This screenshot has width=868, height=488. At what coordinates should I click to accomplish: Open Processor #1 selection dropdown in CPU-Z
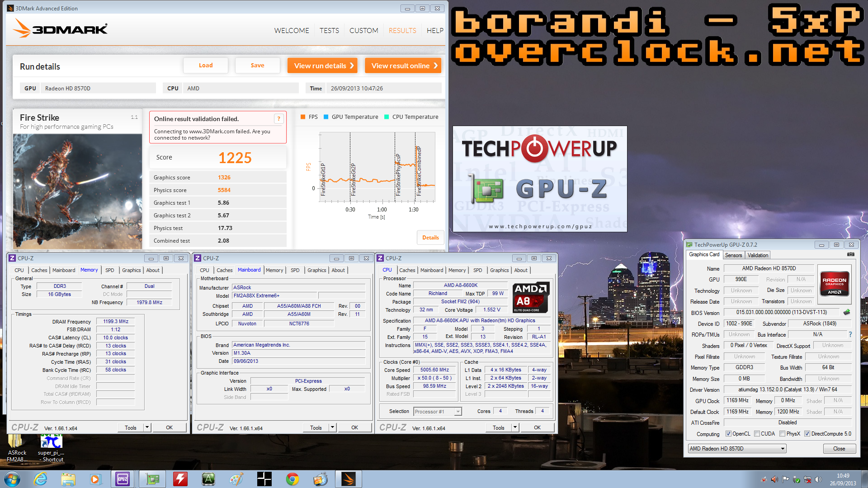437,412
